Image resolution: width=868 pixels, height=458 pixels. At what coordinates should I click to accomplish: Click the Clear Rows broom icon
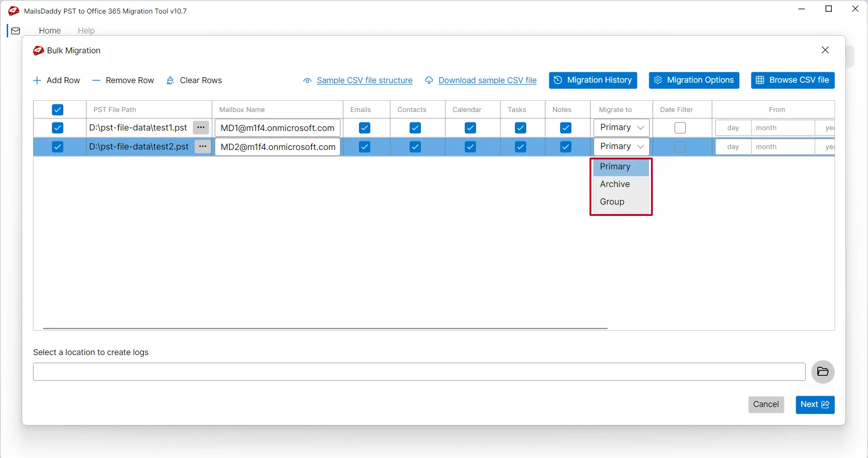[x=170, y=80]
